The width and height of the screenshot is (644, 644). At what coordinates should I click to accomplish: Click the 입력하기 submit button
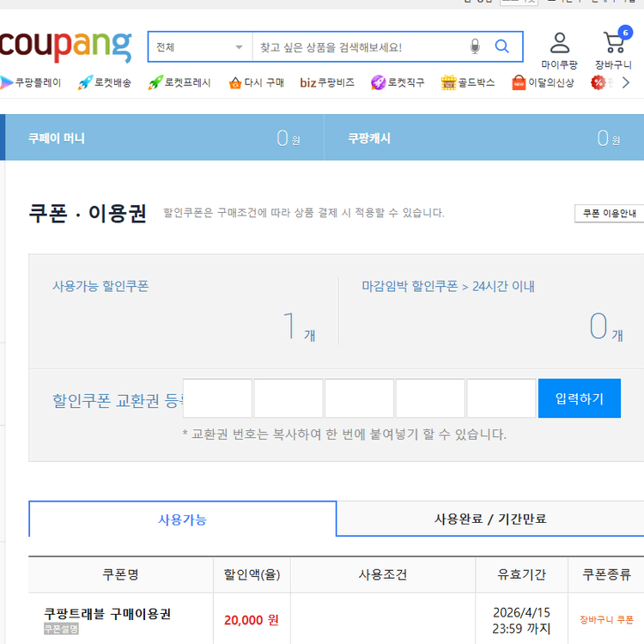(x=579, y=398)
